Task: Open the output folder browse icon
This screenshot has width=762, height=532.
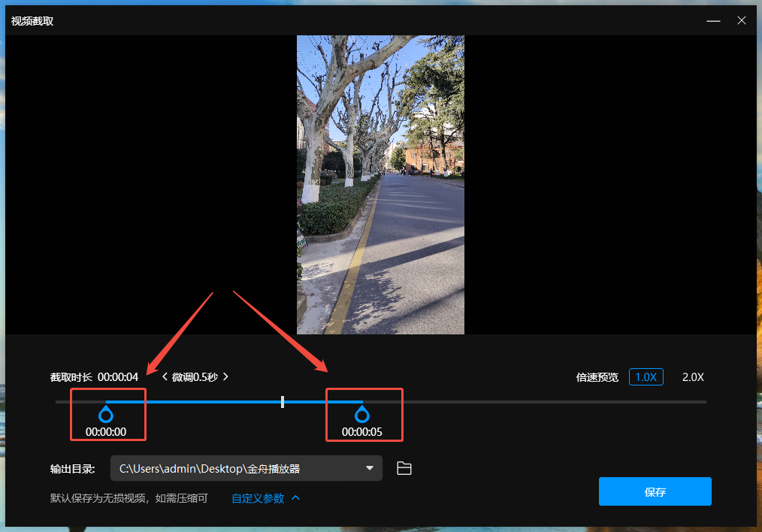Action: 404,468
